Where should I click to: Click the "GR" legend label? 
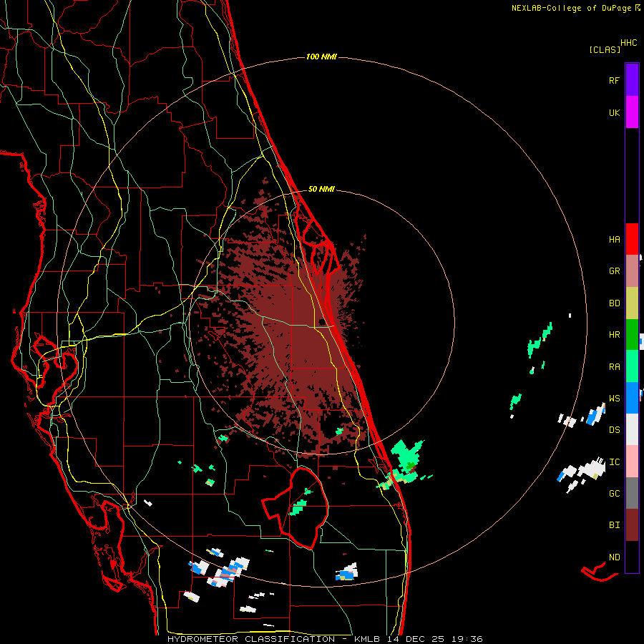(x=614, y=271)
